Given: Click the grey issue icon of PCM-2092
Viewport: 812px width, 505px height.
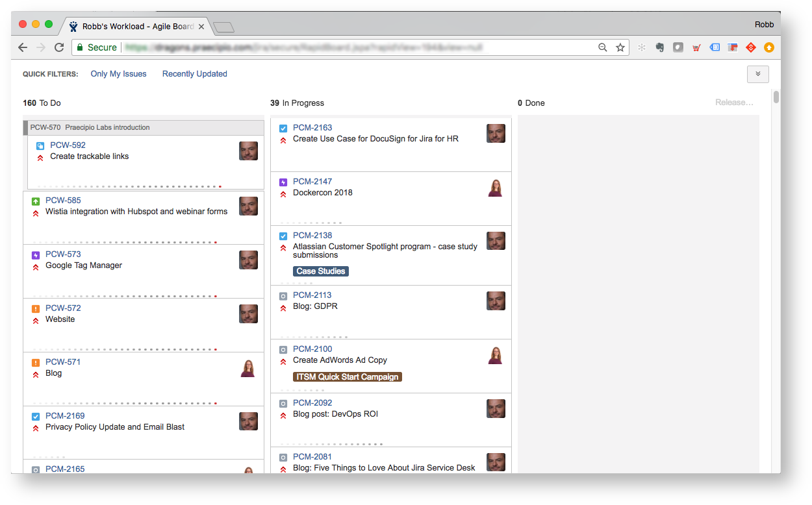Looking at the screenshot, I should [x=283, y=404].
